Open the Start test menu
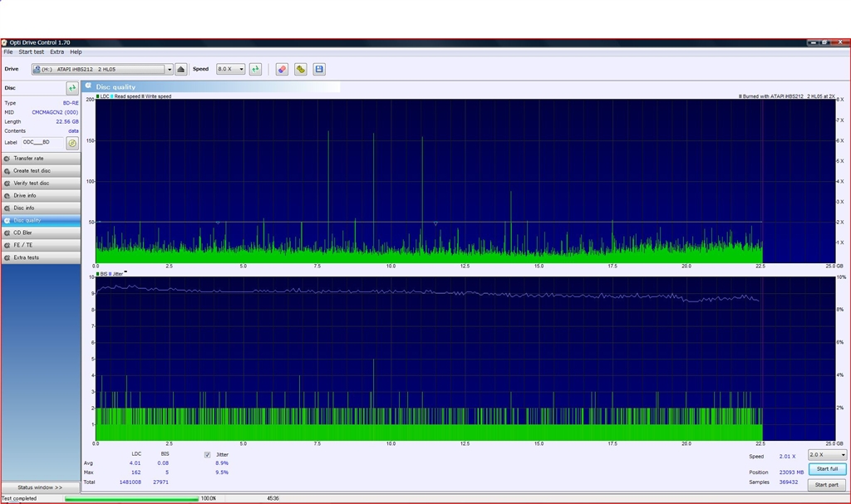This screenshot has height=504, width=851. pyautogui.click(x=32, y=52)
